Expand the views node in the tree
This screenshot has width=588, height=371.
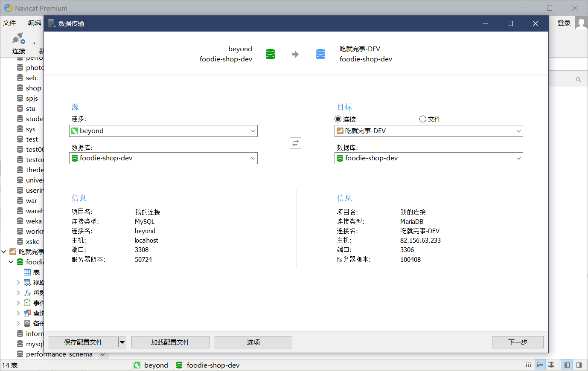point(18,282)
